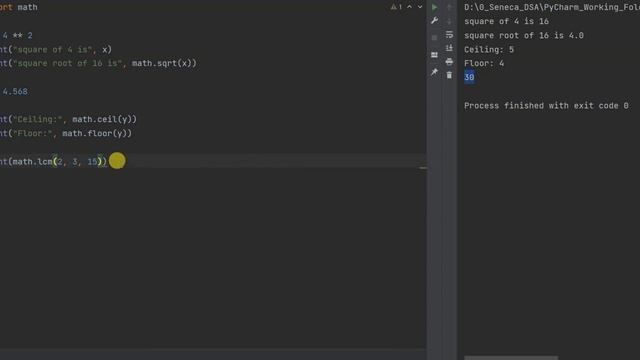Viewport: 640px width, 360px height.
Task: Restore layout icon in Run panel
Action: [x=434, y=55]
